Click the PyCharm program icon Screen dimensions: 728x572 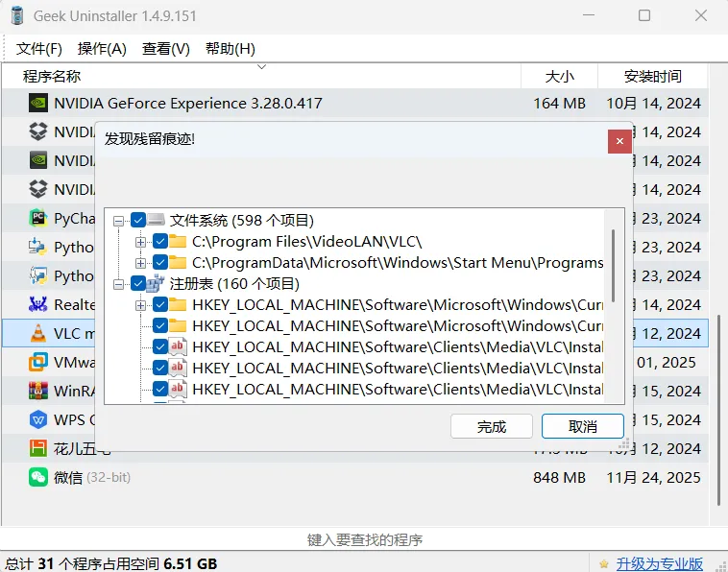38,218
